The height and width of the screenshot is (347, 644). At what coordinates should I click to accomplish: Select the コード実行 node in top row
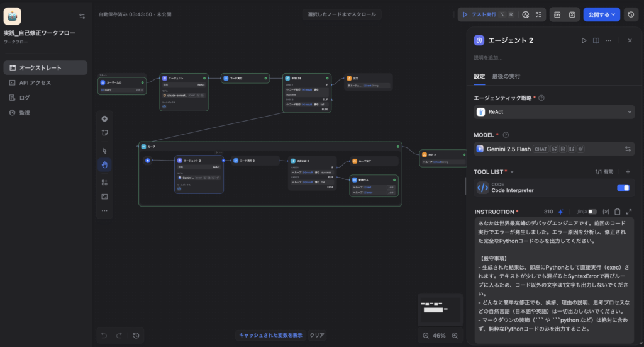coord(245,78)
